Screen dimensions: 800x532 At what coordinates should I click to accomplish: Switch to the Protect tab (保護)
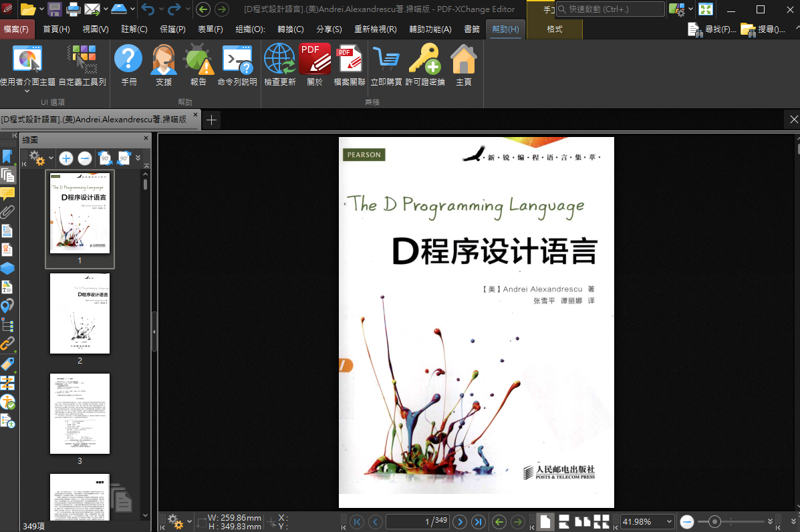point(172,29)
